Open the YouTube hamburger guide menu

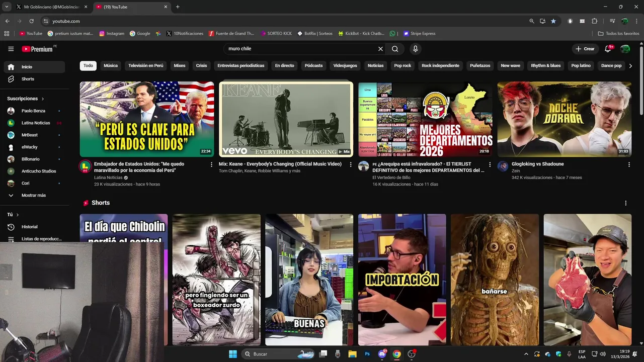(x=11, y=49)
